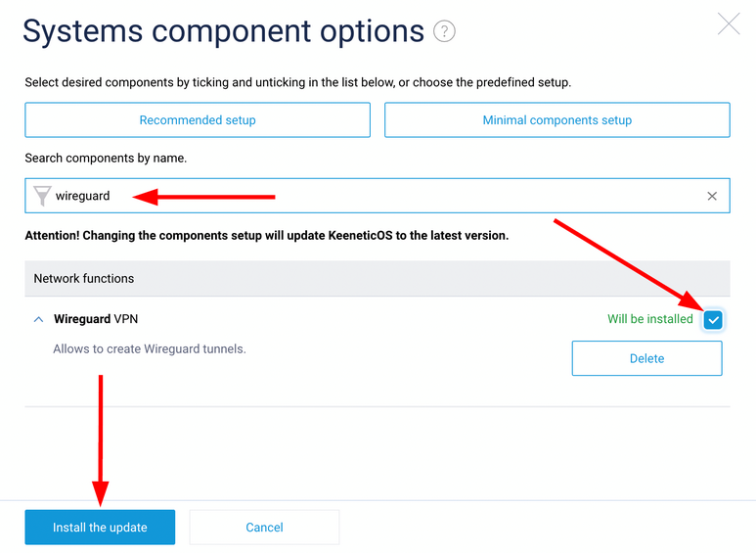Choose the Recommended setup button
Image resolution: width=756 pixels, height=553 pixels.
pos(198,120)
